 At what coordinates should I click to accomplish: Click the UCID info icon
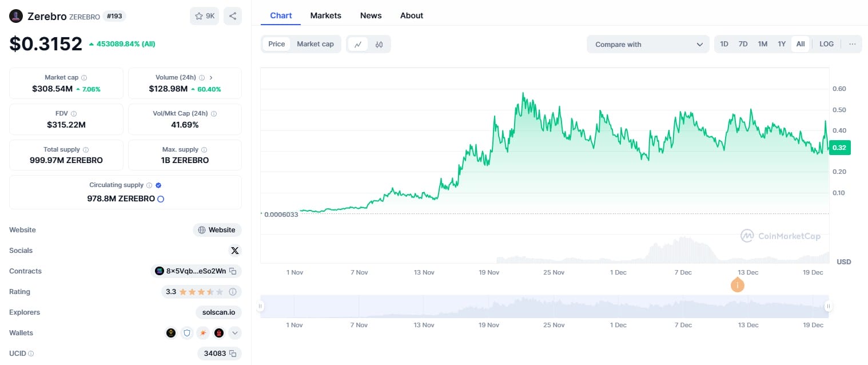coord(31,354)
